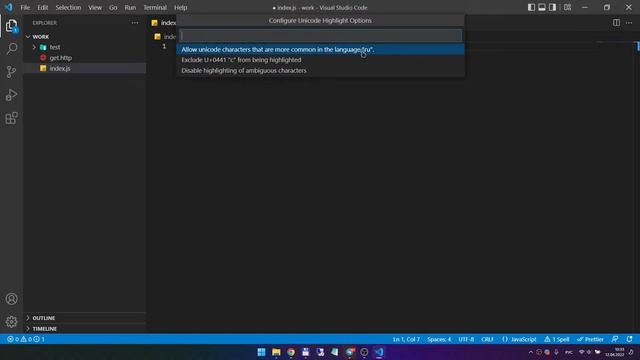Open the Go menu
This screenshot has width=640, height=360.
point(113,7)
